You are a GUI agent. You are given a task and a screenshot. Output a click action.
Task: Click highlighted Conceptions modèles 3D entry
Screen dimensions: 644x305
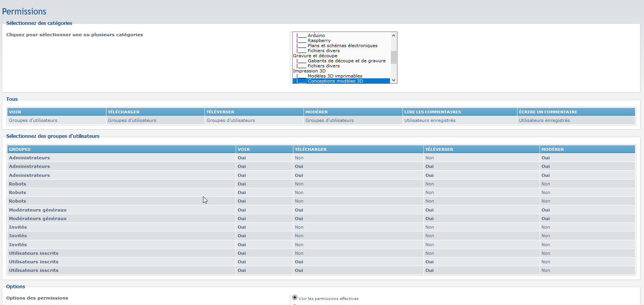click(x=341, y=81)
